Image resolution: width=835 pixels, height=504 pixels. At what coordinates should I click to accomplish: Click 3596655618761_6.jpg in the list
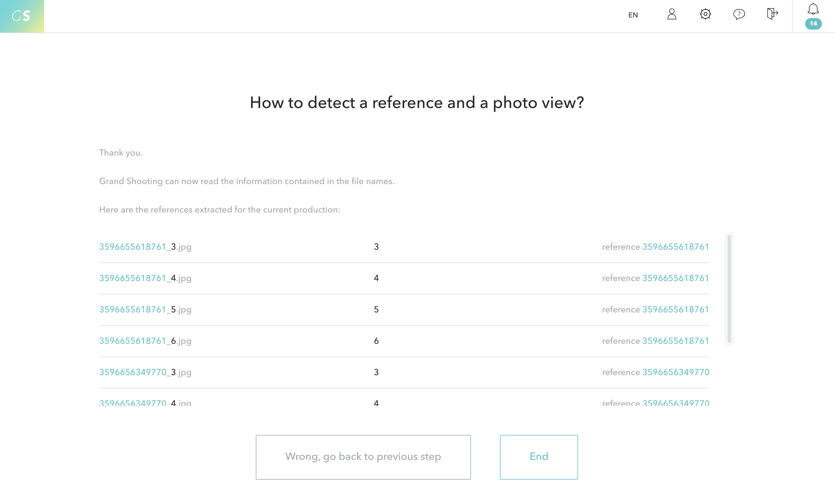tap(145, 341)
